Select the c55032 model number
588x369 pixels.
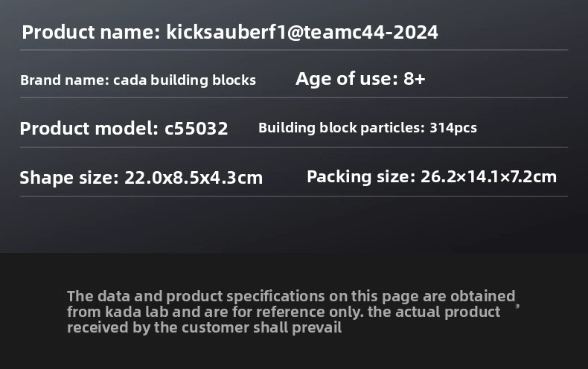pyautogui.click(x=196, y=129)
